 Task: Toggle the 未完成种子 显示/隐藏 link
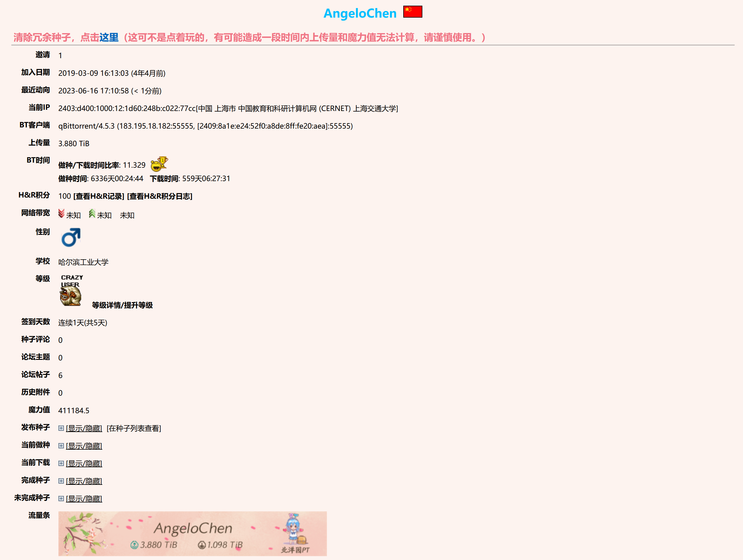pos(84,499)
